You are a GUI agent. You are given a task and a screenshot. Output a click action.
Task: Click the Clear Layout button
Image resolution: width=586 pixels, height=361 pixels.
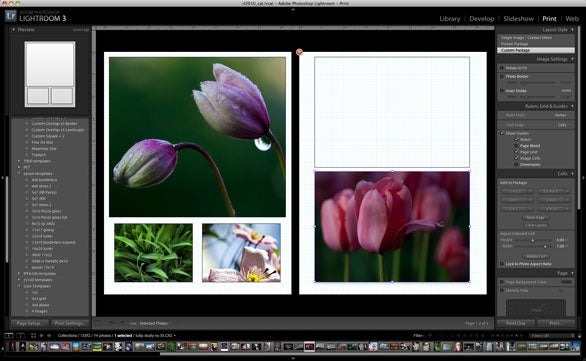click(x=536, y=225)
